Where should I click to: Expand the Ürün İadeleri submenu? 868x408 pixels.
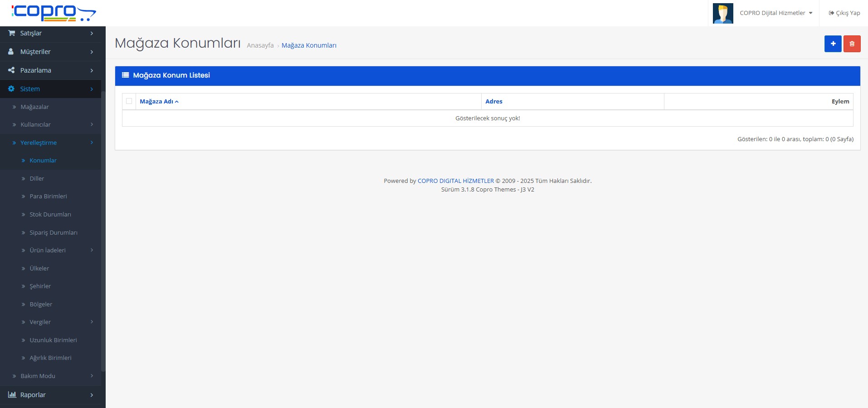coord(48,250)
